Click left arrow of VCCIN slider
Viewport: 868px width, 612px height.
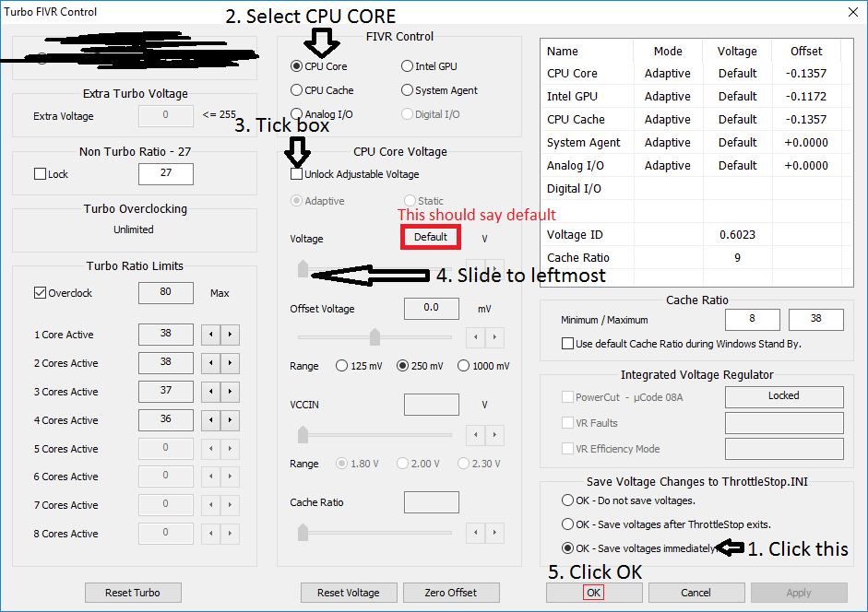[x=476, y=435]
